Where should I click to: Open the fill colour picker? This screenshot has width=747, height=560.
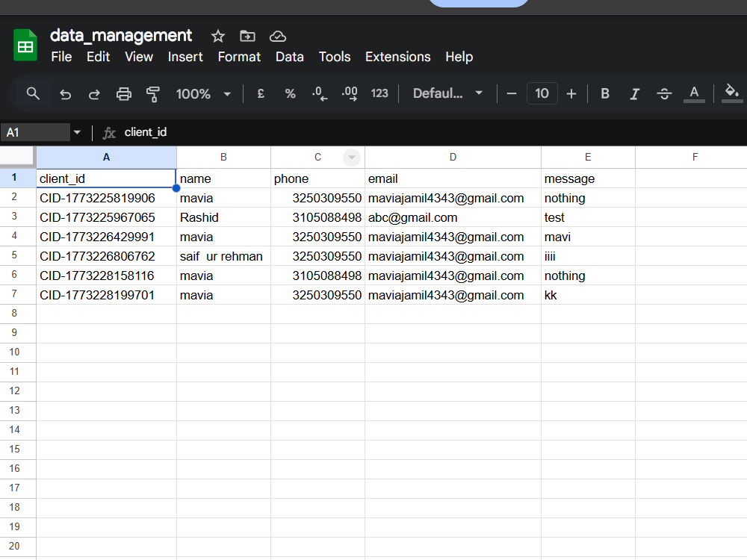pos(732,93)
